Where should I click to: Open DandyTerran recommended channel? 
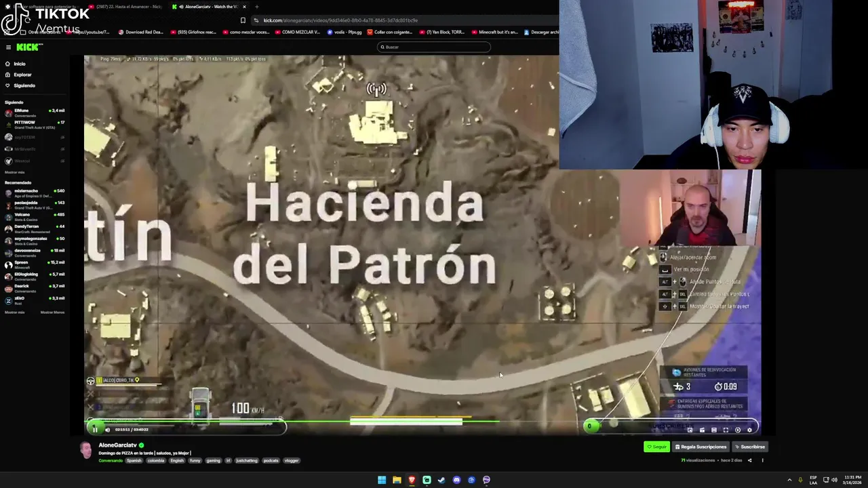[x=34, y=228]
